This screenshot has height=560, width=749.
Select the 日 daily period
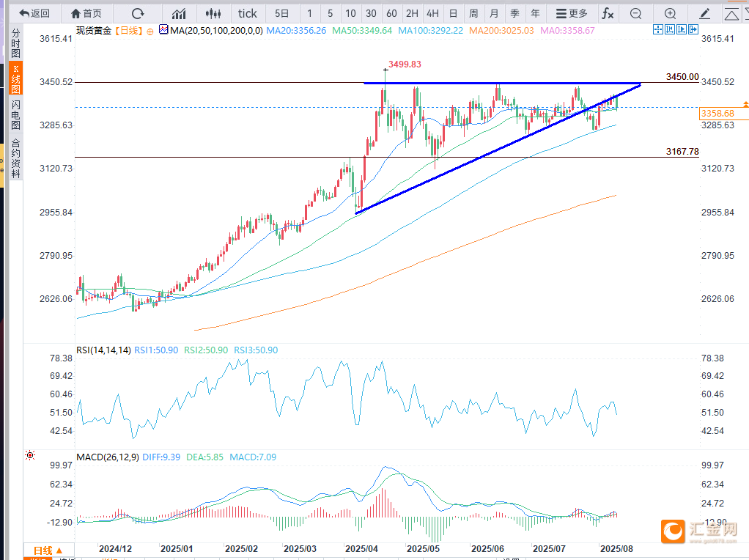pyautogui.click(x=454, y=13)
